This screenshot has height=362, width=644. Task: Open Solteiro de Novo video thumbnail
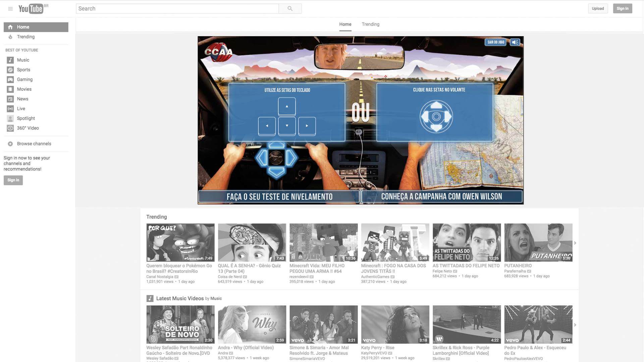180,324
